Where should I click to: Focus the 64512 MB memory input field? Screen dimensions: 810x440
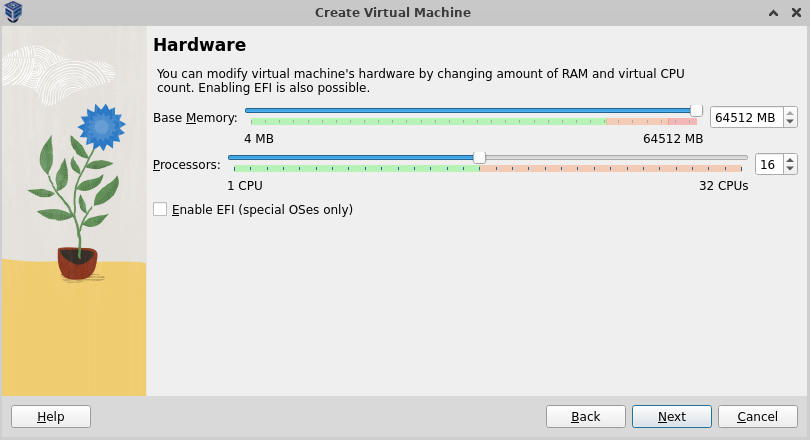coord(745,117)
